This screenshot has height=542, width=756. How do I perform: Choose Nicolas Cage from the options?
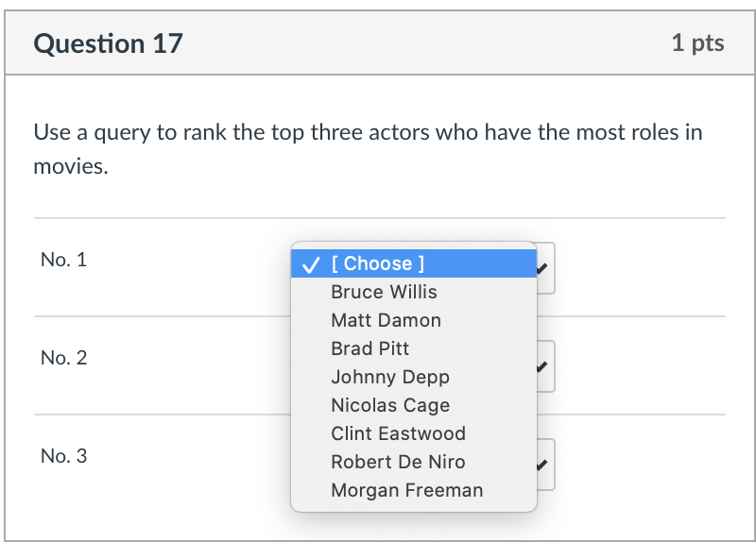tap(389, 405)
